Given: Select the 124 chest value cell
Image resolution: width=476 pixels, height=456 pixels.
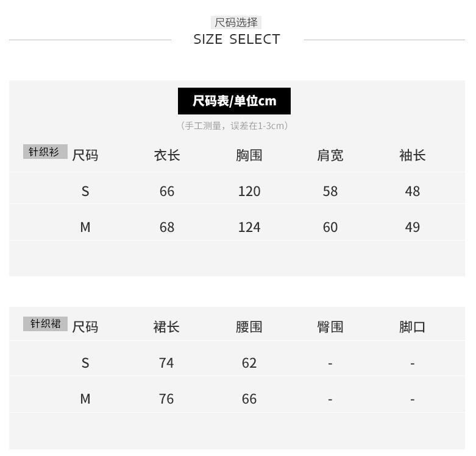Looking at the screenshot, I should pyautogui.click(x=249, y=227).
